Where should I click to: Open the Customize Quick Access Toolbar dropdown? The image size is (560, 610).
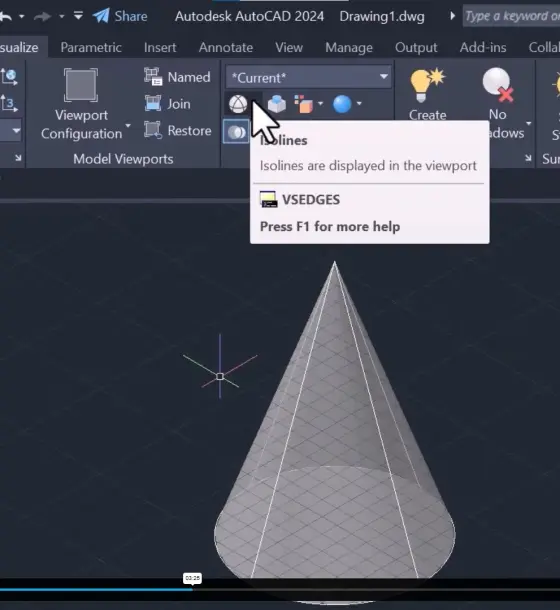pyautogui.click(x=78, y=16)
